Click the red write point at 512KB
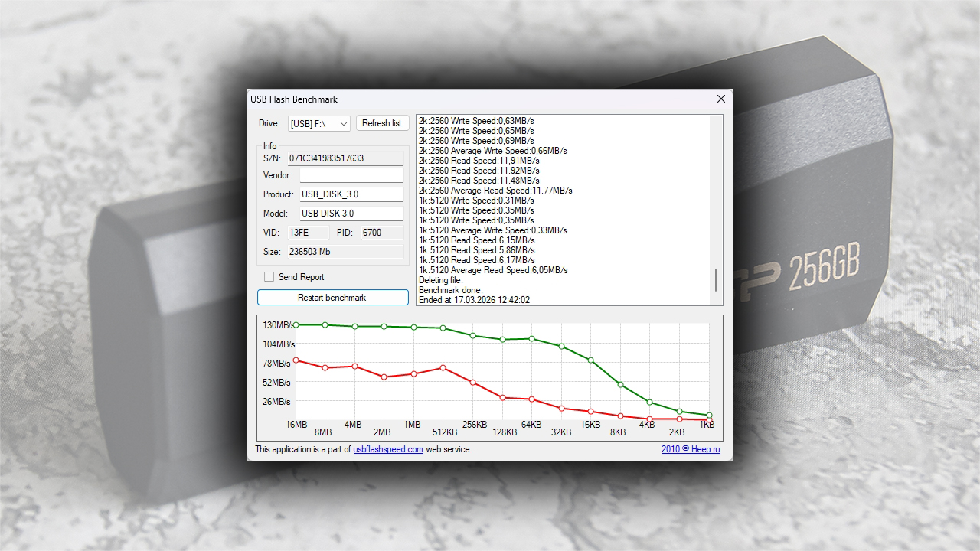Screen dimensions: 980x551 [443, 368]
